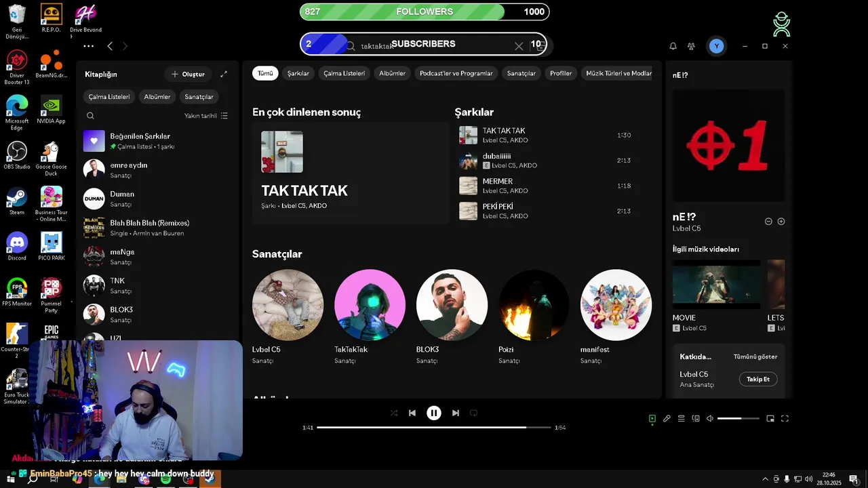
Task: Open notifications bell
Action: pos(673,46)
